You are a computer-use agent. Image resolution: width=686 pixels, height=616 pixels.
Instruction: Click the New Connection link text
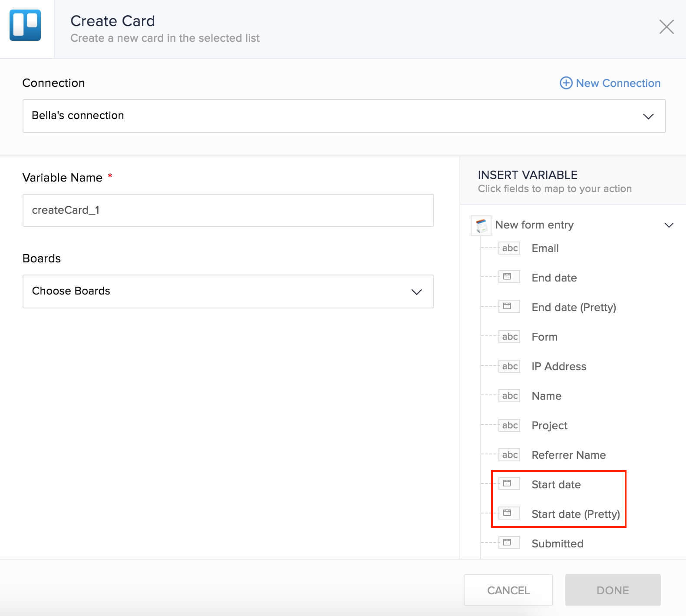pyautogui.click(x=618, y=83)
